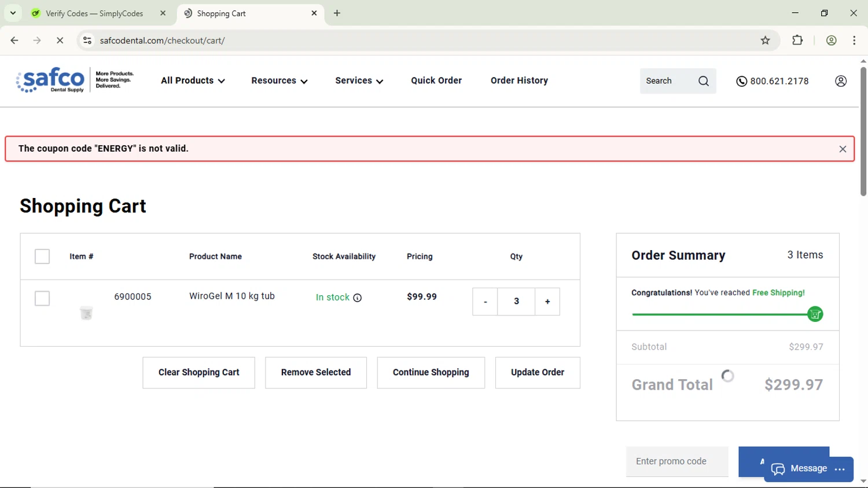Viewport: 868px width, 488px height.
Task: Click the $99.99 price text
Action: coord(422,297)
